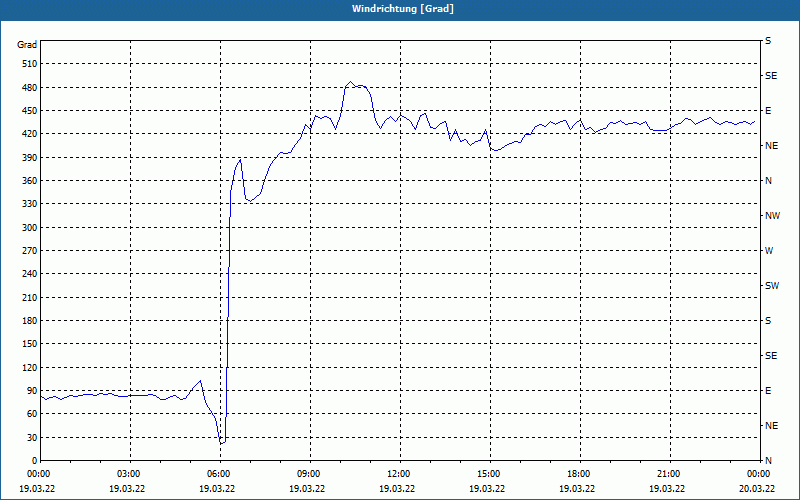Click the 330 y-axis value
The width and height of the screenshot is (800, 500).
[x=30, y=204]
